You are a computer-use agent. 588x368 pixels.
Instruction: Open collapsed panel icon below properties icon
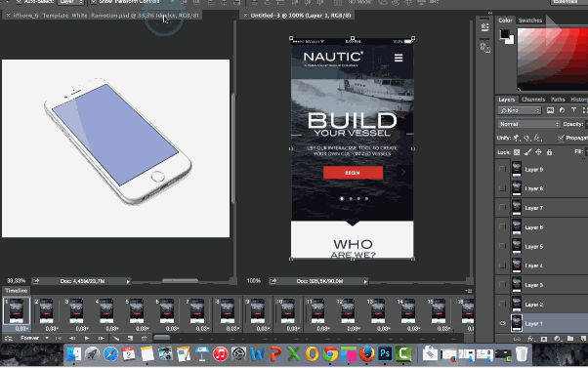484,48
